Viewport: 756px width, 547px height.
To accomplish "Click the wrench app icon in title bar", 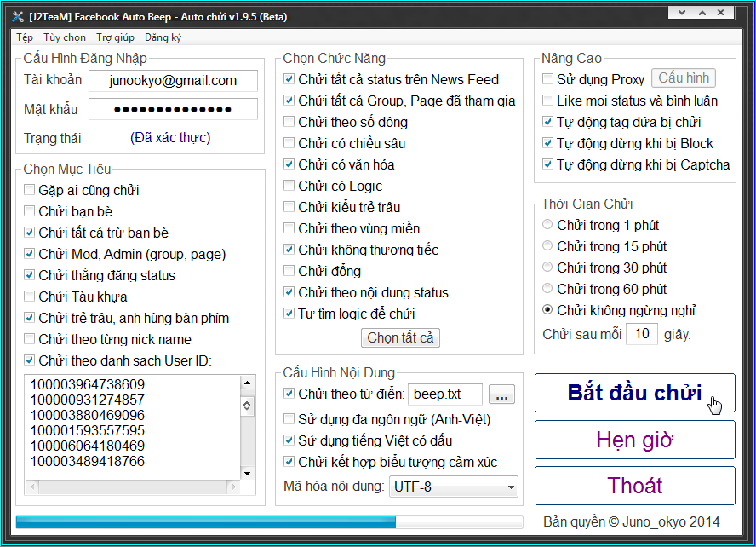I will point(19,12).
